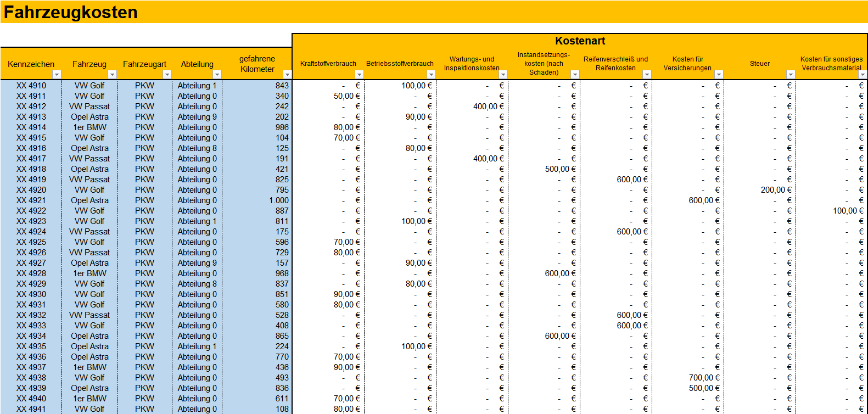Select Abteilung 1 in row XX 4910
The image size is (868, 414).
[x=197, y=86]
